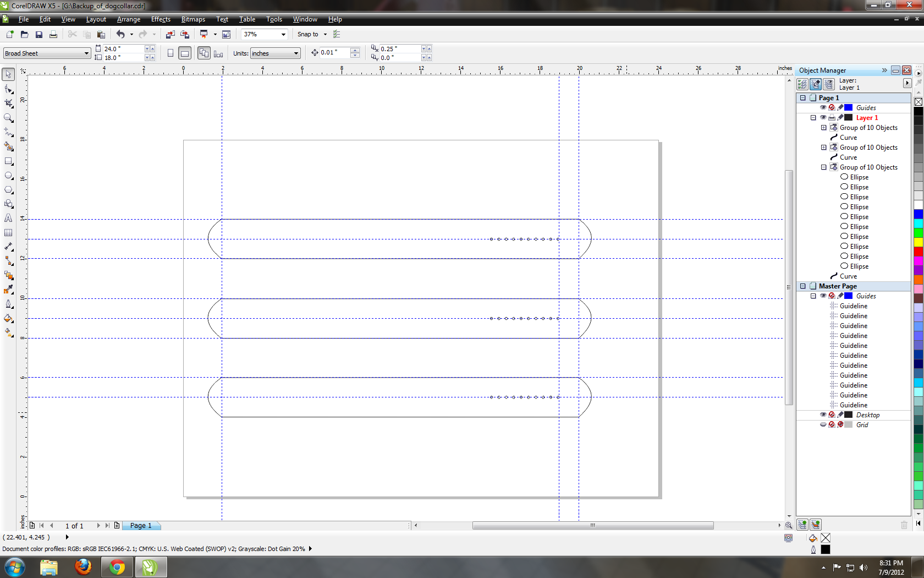This screenshot has height=578, width=924.
Task: Select the Dimension tool in toolbox
Action: point(8,247)
